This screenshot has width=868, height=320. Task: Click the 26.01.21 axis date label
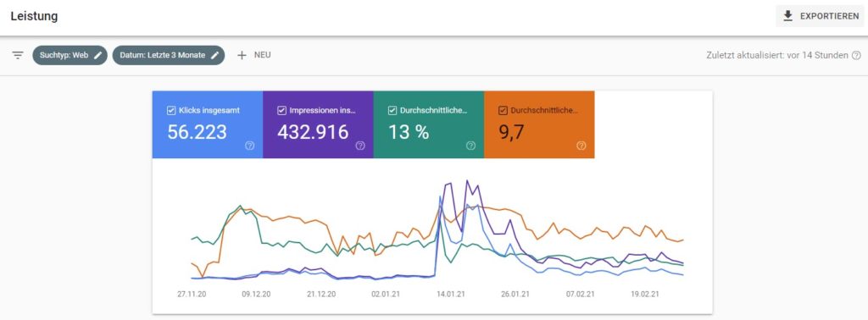515,294
